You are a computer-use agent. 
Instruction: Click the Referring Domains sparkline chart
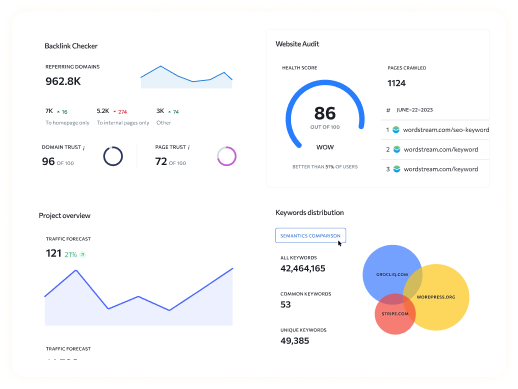186,77
